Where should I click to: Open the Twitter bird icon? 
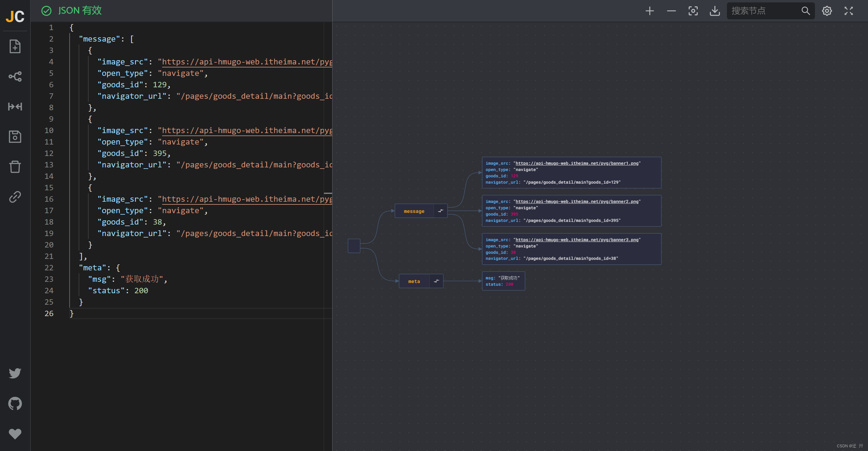[x=15, y=373]
